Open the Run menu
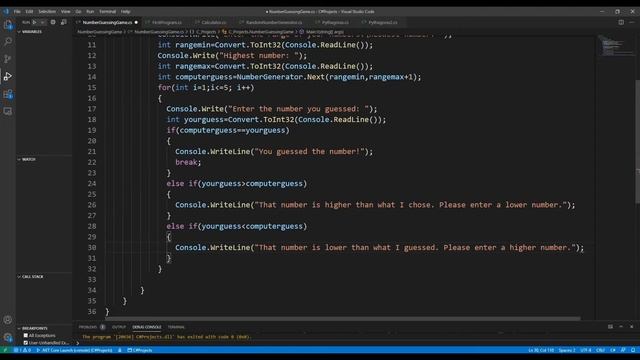Screen dimensions: 640x360 pyautogui.click(x=90, y=11)
